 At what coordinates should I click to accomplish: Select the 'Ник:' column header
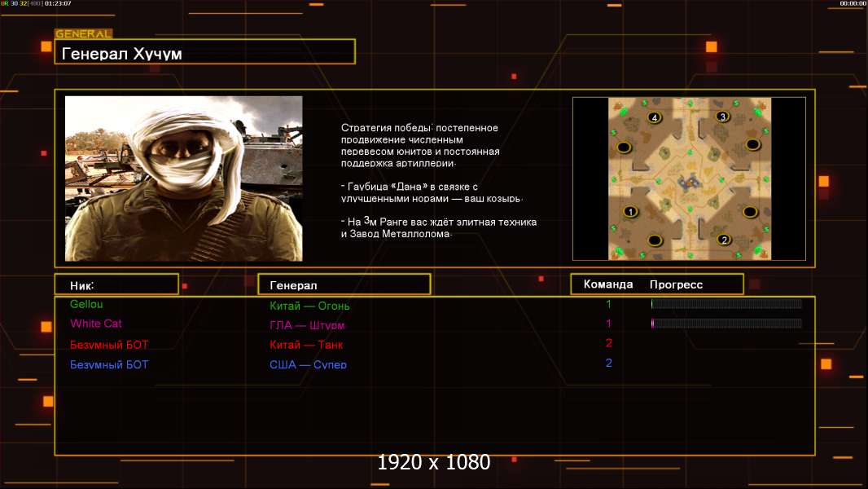[x=116, y=284]
